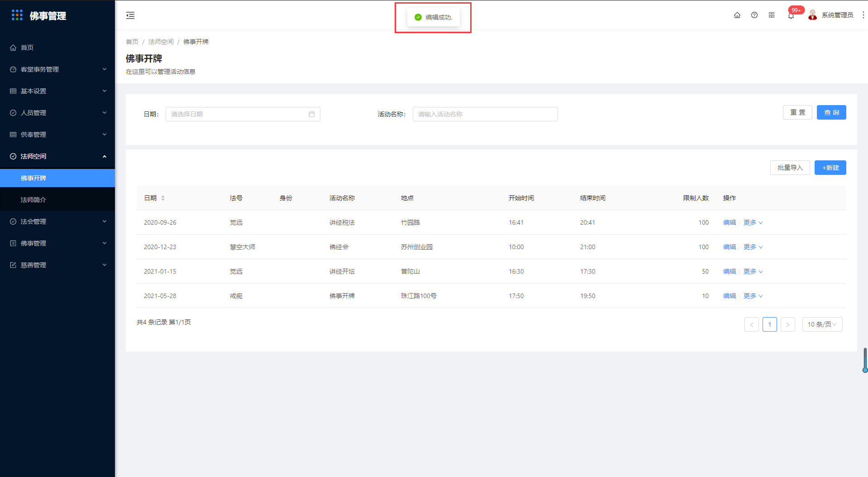Expand 供奉管理 sidebar menu
Screen dimensions: 868x477
(57, 135)
